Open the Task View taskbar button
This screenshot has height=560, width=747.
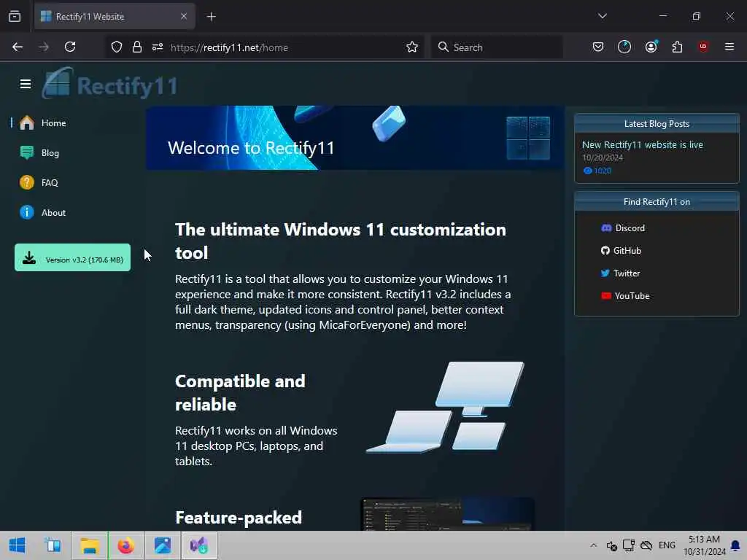53,545
